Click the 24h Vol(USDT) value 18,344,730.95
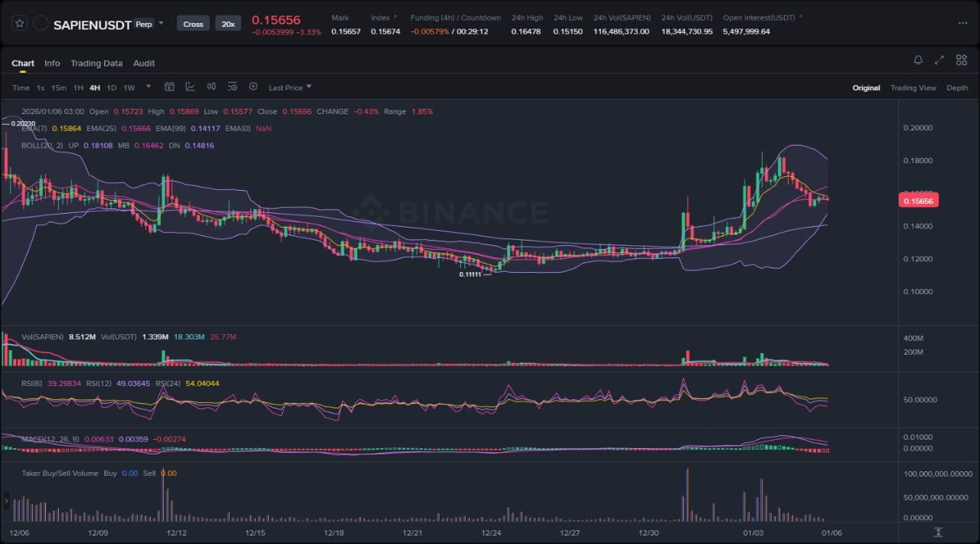Image resolution: width=980 pixels, height=544 pixels. (687, 31)
